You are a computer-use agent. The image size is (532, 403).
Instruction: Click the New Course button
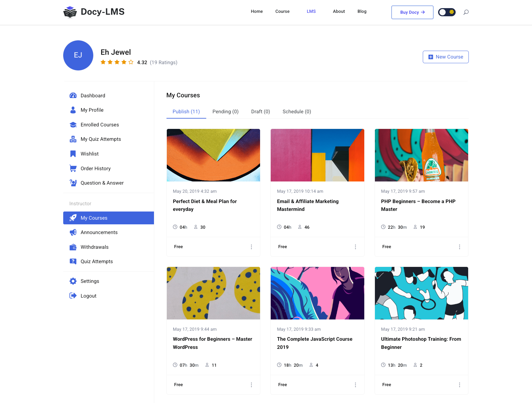coord(446,57)
